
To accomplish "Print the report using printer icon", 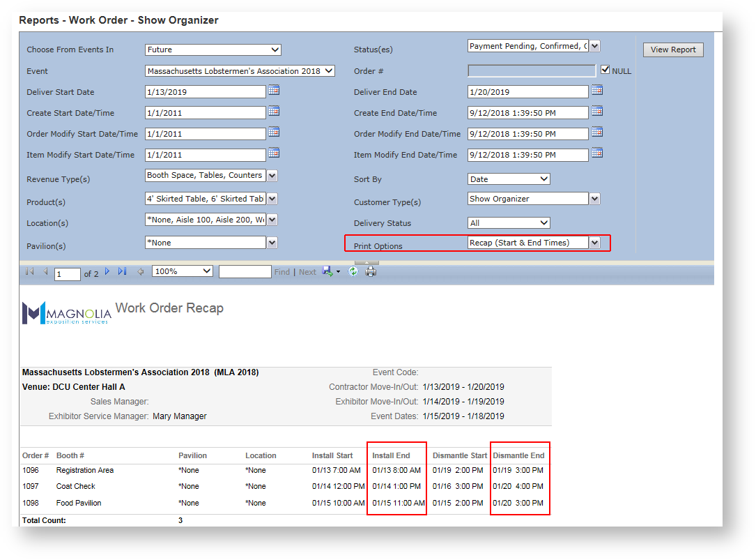I will click(x=371, y=272).
